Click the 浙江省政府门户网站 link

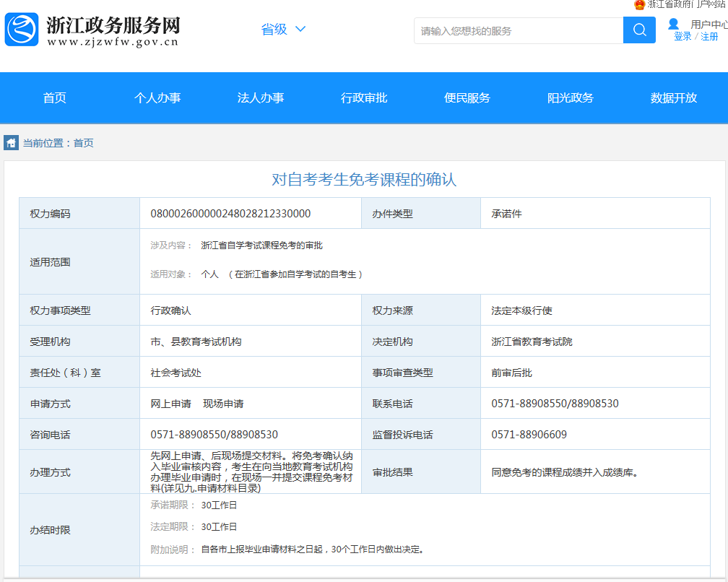687,4
